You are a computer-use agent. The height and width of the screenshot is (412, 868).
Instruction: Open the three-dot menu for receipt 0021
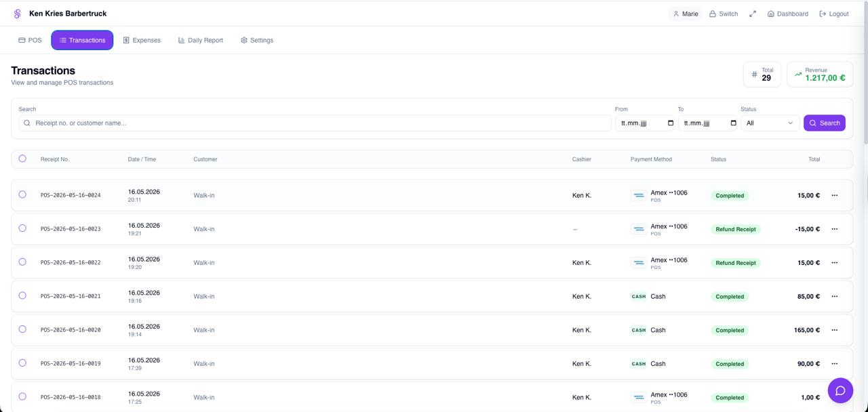point(835,296)
